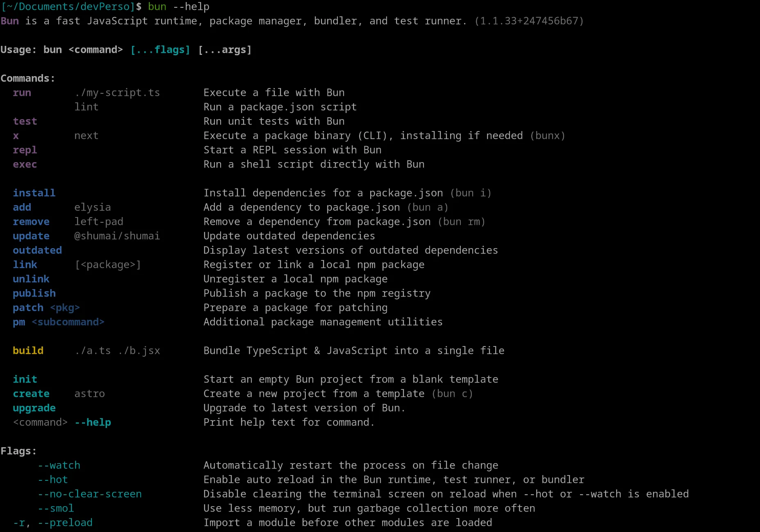This screenshot has width=760, height=532.
Task: Click the 'link' command name
Action: pos(25,265)
